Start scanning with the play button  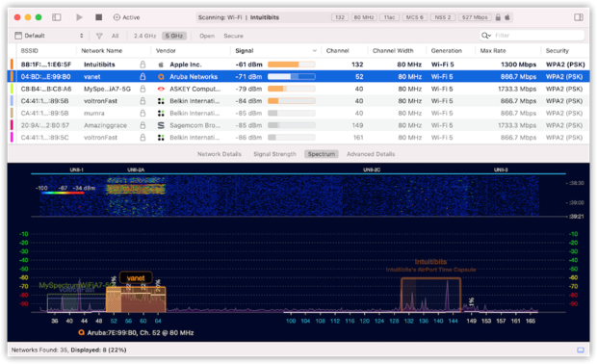tap(79, 17)
